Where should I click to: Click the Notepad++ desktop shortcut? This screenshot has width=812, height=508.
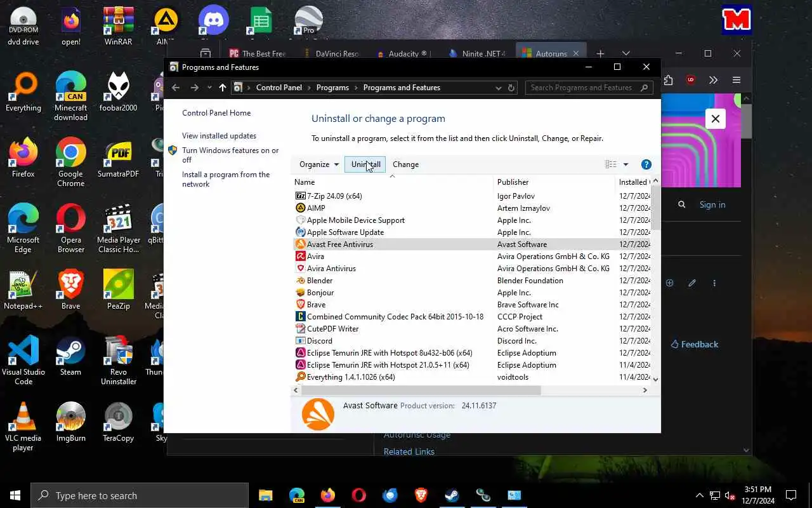point(23,290)
